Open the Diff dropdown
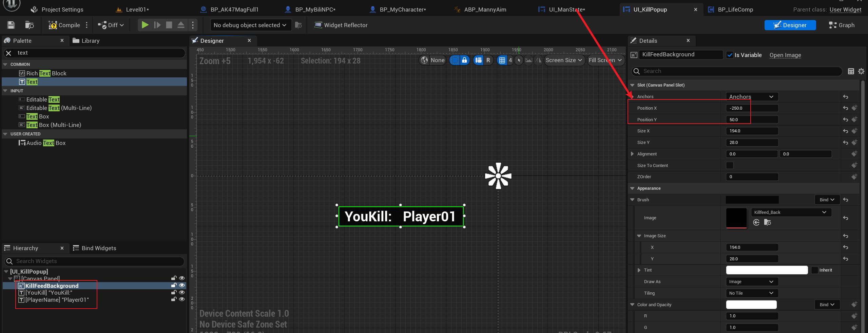The width and height of the screenshot is (868, 333). click(x=111, y=25)
